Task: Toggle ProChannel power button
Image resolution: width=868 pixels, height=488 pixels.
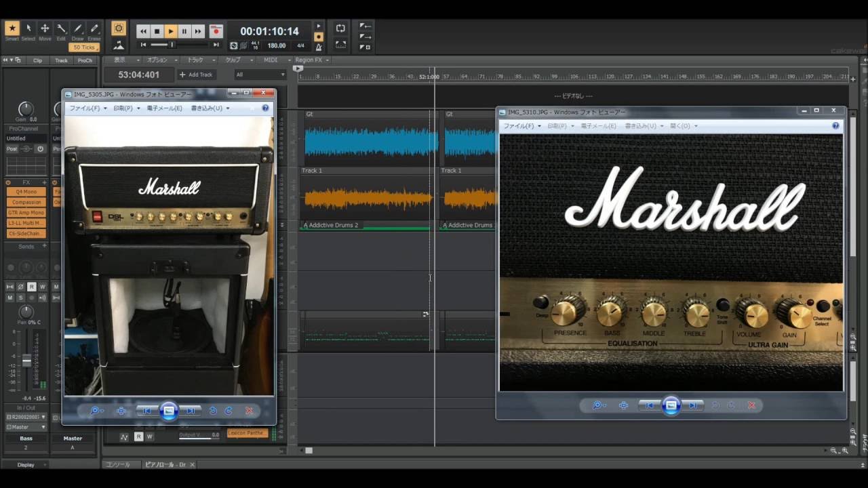Action: (x=40, y=148)
